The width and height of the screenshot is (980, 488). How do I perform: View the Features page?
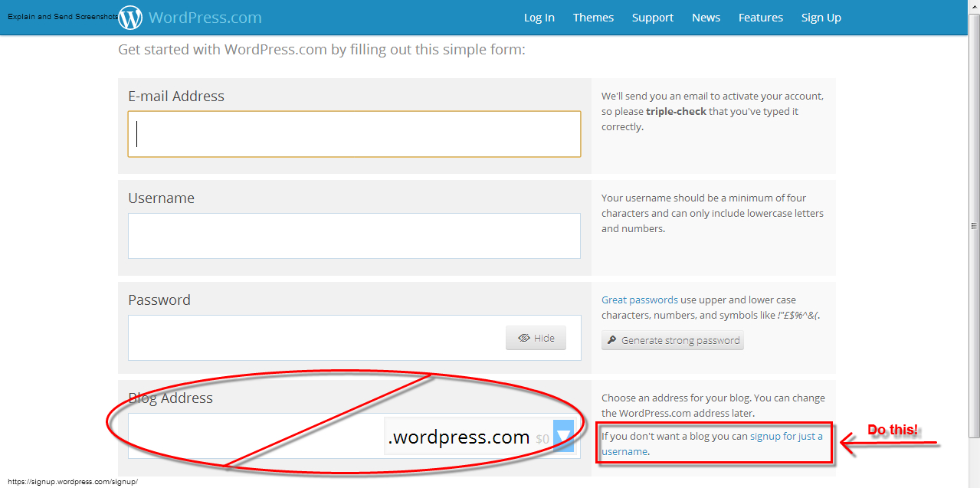point(761,18)
